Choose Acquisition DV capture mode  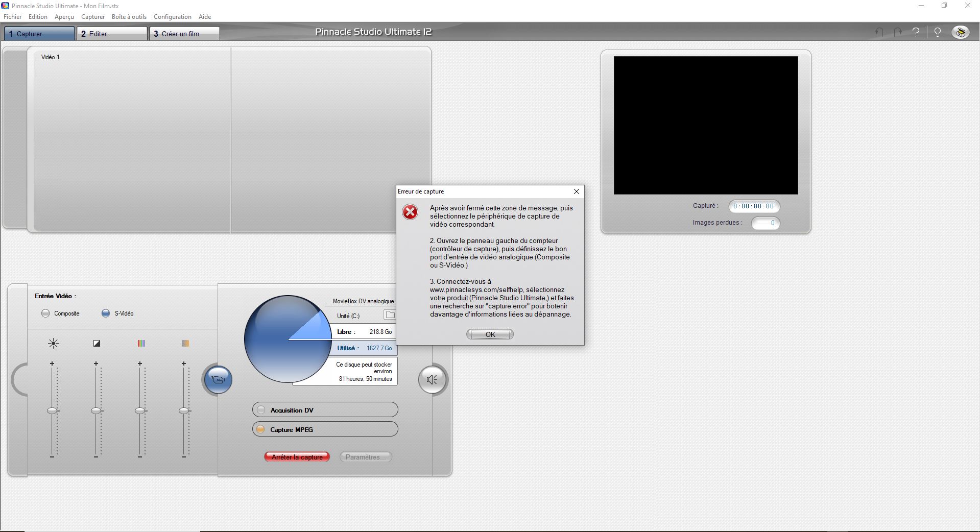point(325,410)
